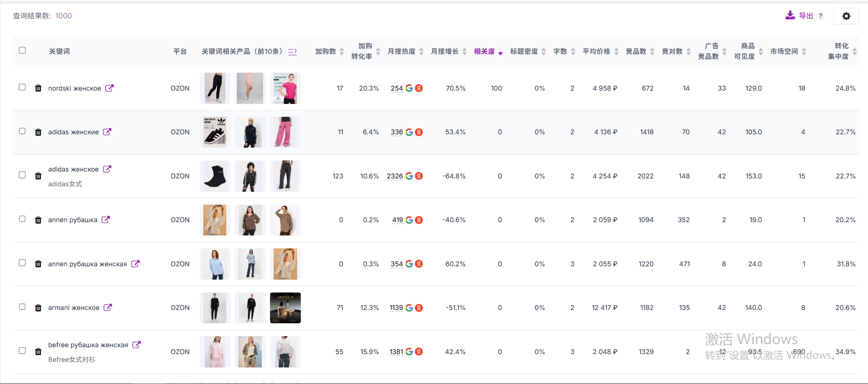This screenshot has width=868, height=384.
Task: Check the befree рубашка женская checkbox
Action: pyautogui.click(x=22, y=350)
